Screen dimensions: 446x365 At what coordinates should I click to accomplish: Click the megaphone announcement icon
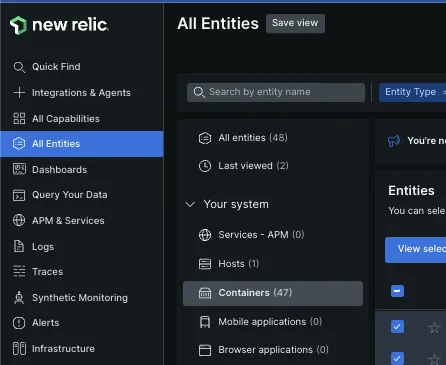click(x=394, y=141)
